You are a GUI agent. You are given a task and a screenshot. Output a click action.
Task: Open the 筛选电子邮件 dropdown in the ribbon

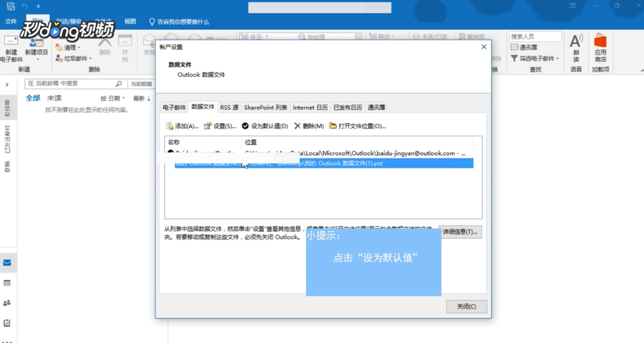point(535,58)
